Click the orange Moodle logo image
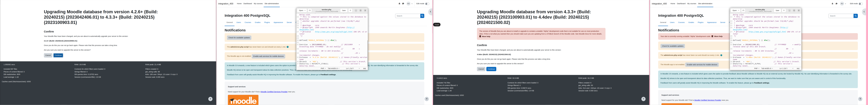 [x=243, y=100]
